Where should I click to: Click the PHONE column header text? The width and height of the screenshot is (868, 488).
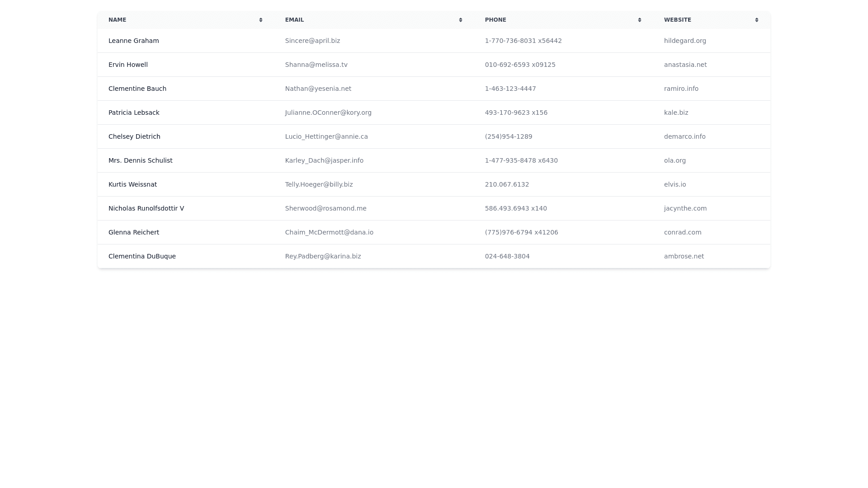pyautogui.click(x=495, y=20)
